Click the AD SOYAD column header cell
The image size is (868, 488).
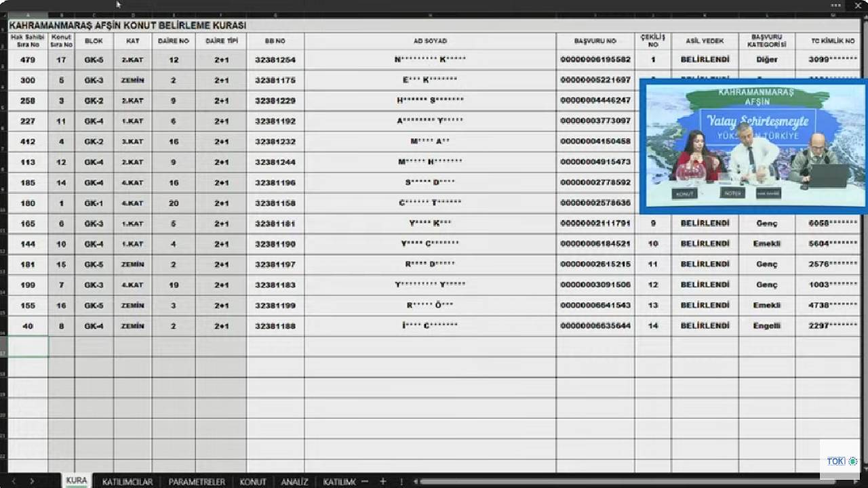(x=430, y=41)
